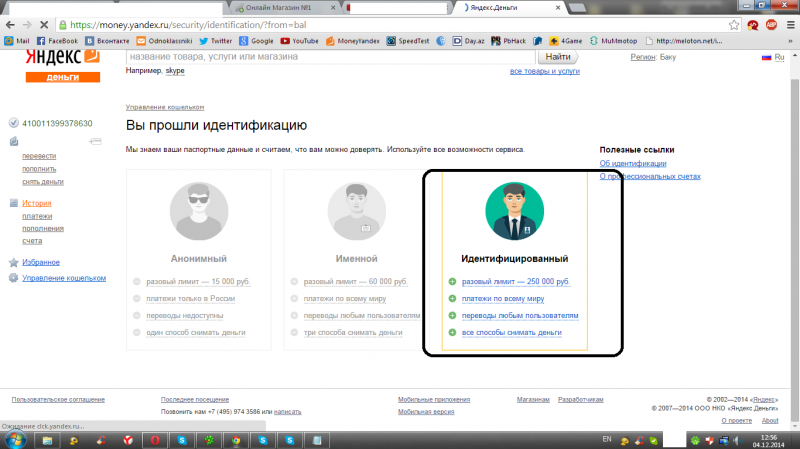800x449 pixels.
Task: Close the Яндекс.Деньги tab
Action: [x=558, y=8]
